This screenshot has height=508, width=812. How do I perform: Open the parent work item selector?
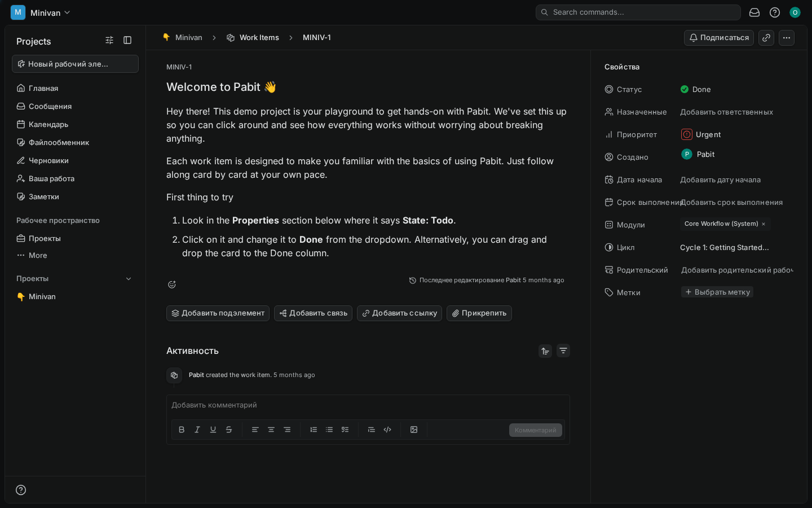736,270
